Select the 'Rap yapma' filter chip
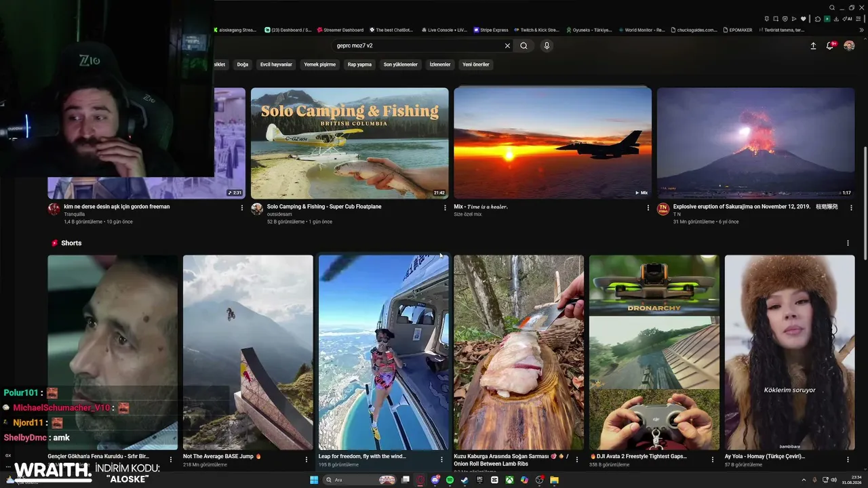 [x=359, y=64]
